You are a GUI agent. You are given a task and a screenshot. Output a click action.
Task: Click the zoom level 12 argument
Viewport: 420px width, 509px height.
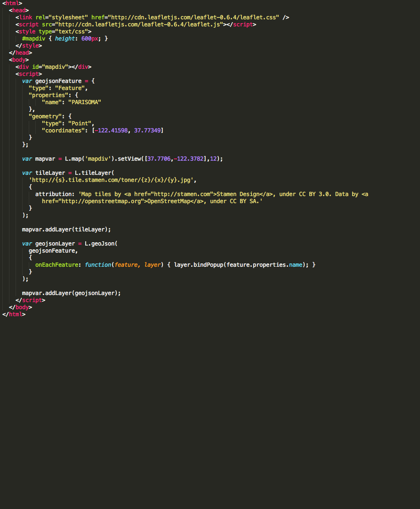(x=213, y=159)
